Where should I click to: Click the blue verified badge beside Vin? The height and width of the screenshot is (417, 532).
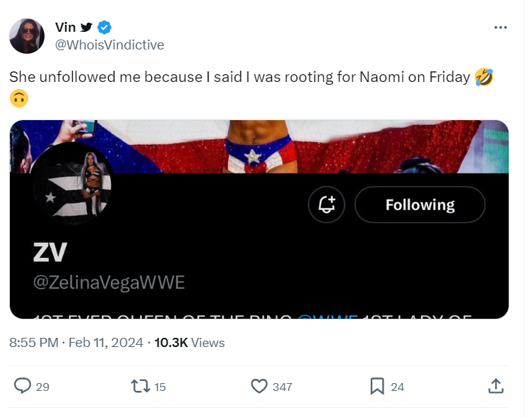click(105, 28)
